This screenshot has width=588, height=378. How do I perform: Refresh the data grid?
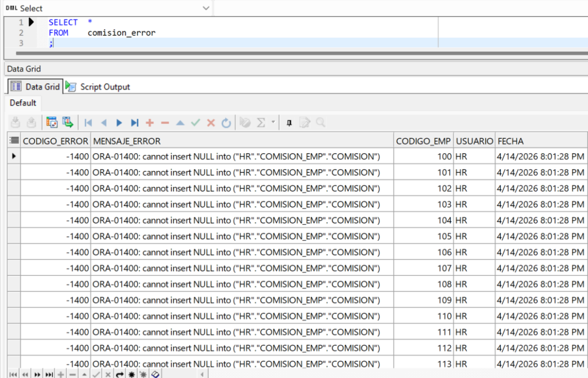(226, 122)
